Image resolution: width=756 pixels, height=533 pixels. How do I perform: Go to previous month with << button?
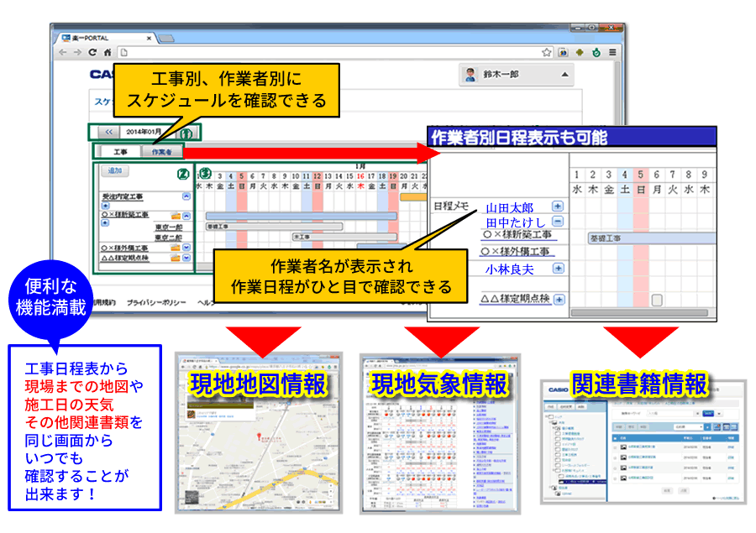point(107,133)
